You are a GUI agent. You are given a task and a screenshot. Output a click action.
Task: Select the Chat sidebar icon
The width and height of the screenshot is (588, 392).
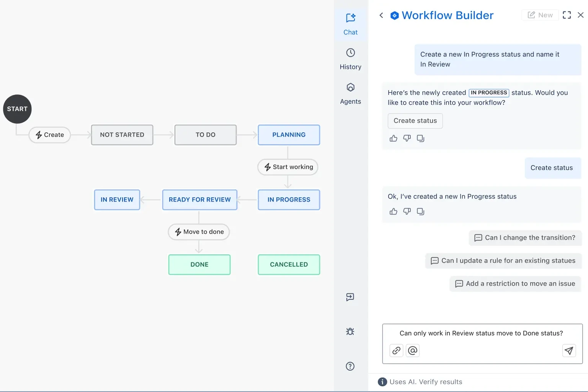[350, 24]
